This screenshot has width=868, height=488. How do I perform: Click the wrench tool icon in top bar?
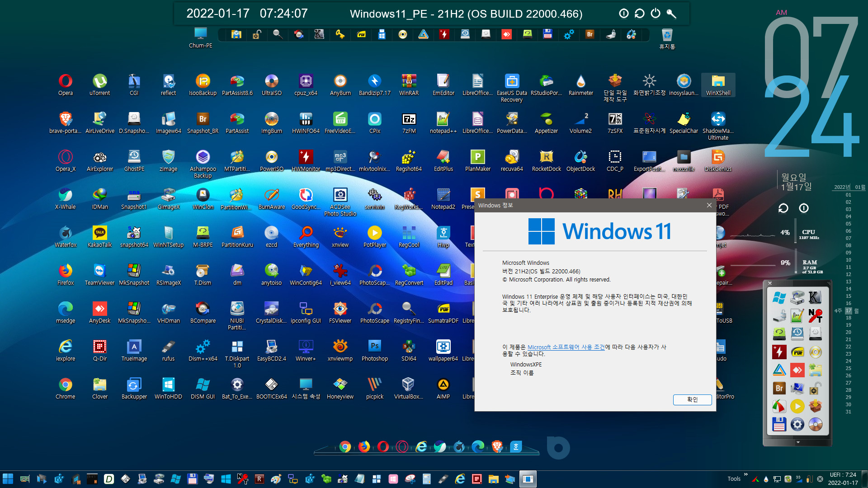671,14
